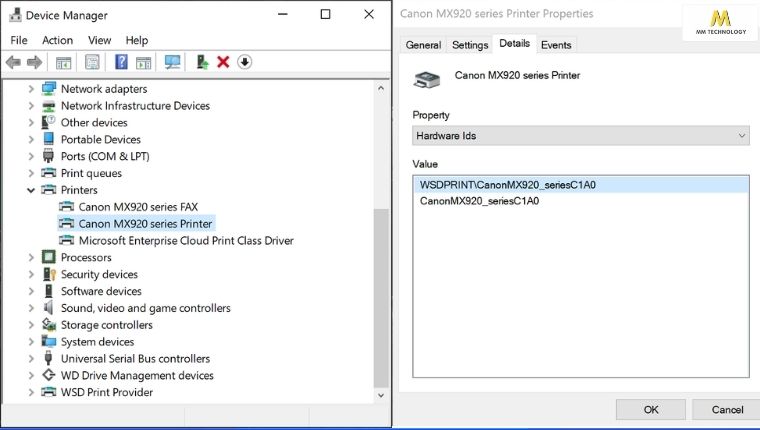Click the Print queues category icon
The height and width of the screenshot is (430, 760).
pyautogui.click(x=48, y=173)
